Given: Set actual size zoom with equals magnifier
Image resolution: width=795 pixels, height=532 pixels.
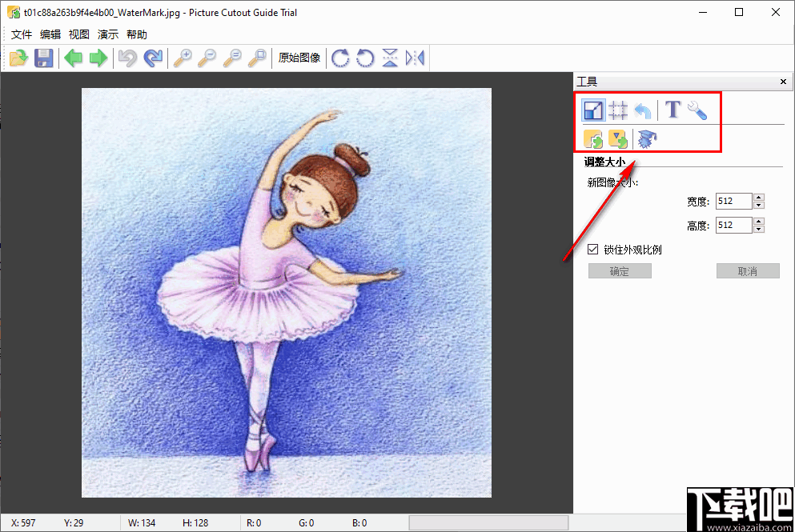Looking at the screenshot, I should (231, 58).
